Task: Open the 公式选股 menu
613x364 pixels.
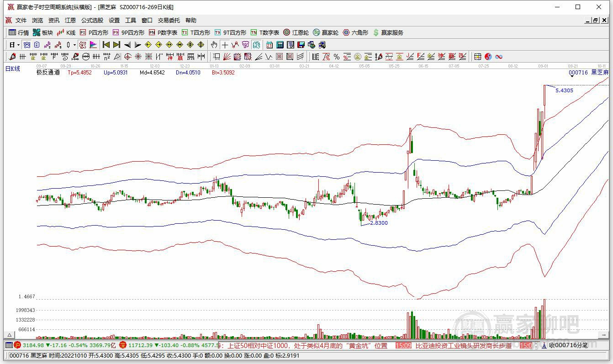Action: coord(92,20)
